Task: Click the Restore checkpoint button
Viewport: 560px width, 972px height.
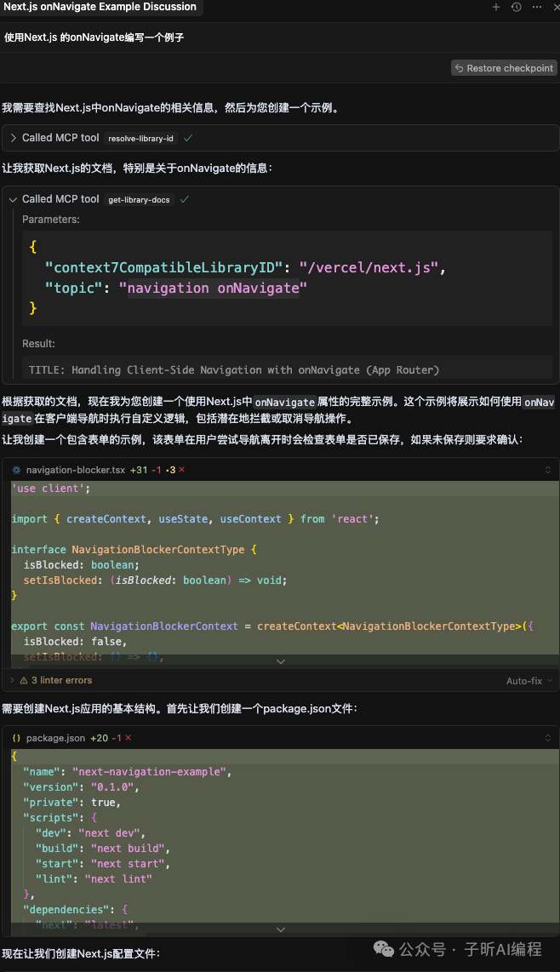Action: [x=504, y=68]
